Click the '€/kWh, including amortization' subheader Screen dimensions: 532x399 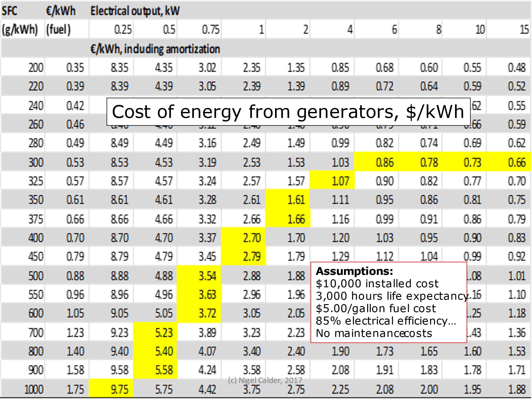(x=155, y=49)
